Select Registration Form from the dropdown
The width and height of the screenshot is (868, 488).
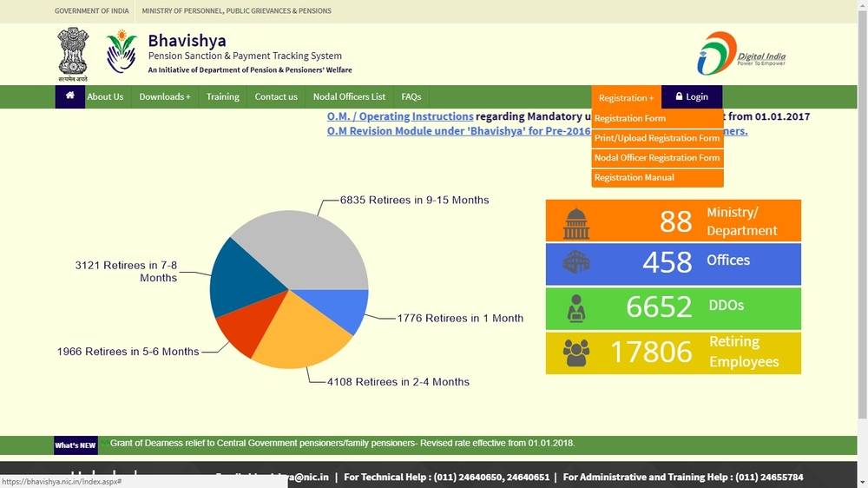[x=657, y=118]
